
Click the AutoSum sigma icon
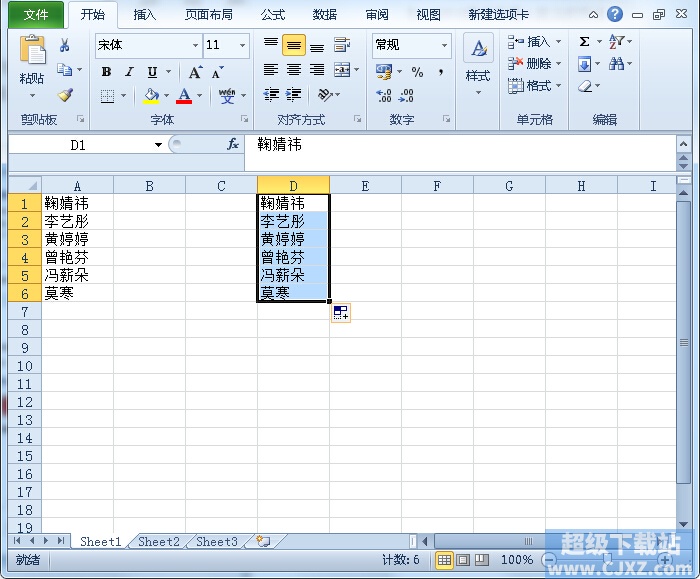pos(584,42)
